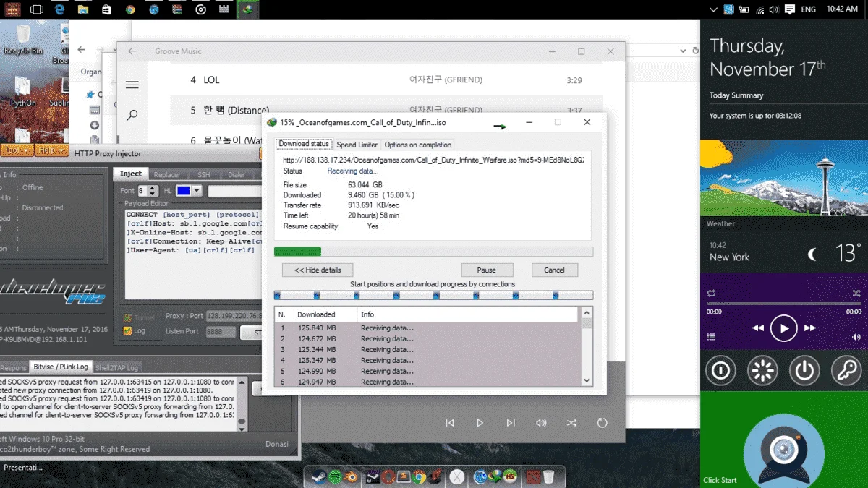Switch to Internet Download Manager taskbar icon

248,9
